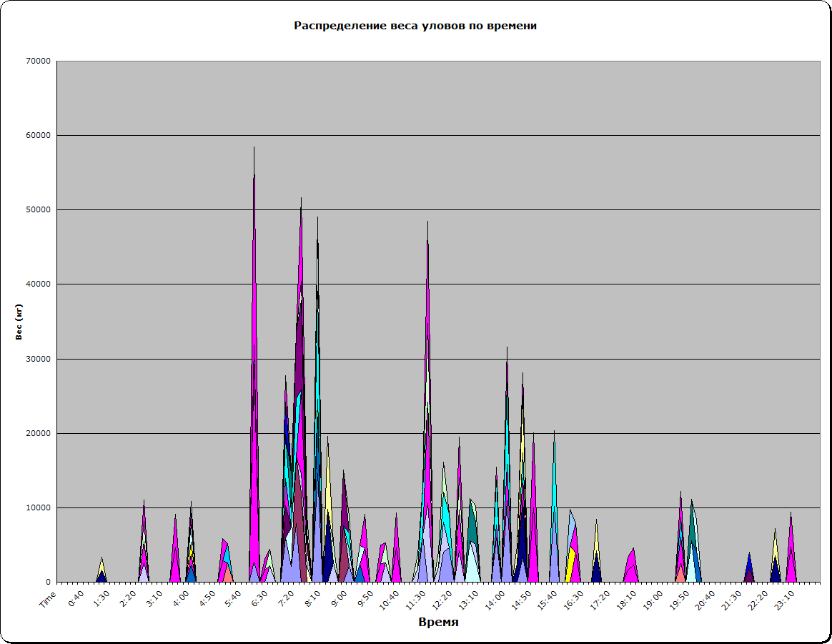Select the vertical axis title 'Вес (кг)'
The image size is (832, 644).
tap(20, 322)
